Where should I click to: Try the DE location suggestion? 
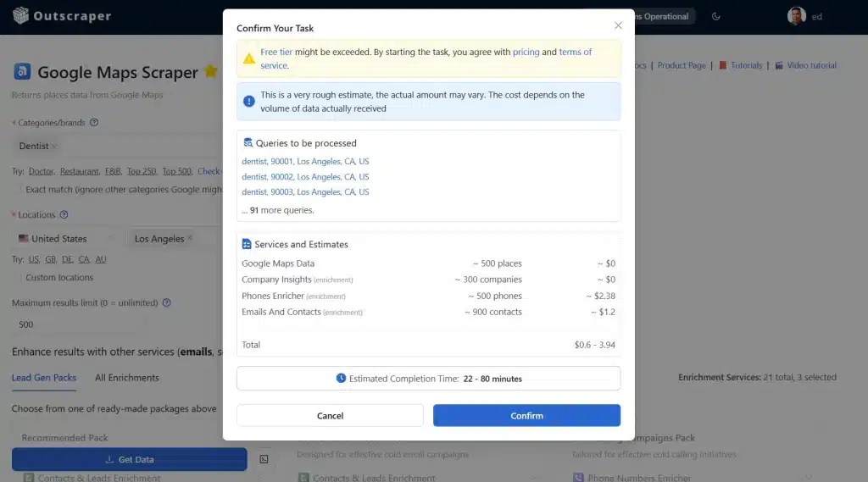click(x=67, y=259)
